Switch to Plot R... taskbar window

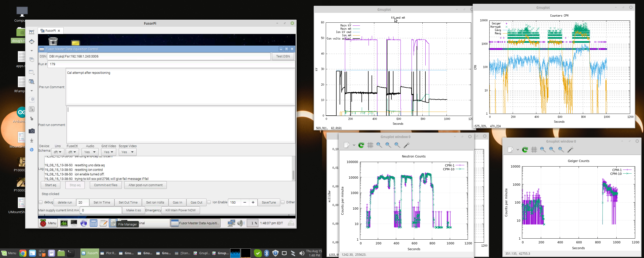point(108,253)
